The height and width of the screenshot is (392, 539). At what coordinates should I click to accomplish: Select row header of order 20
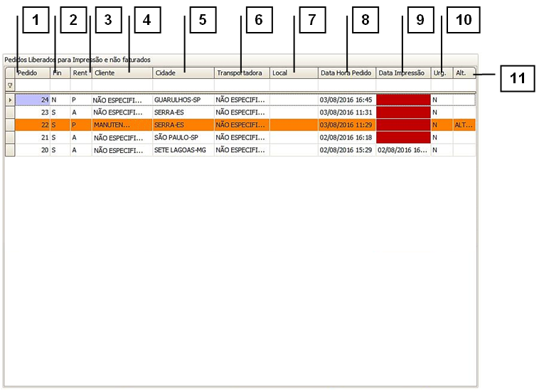10,150
